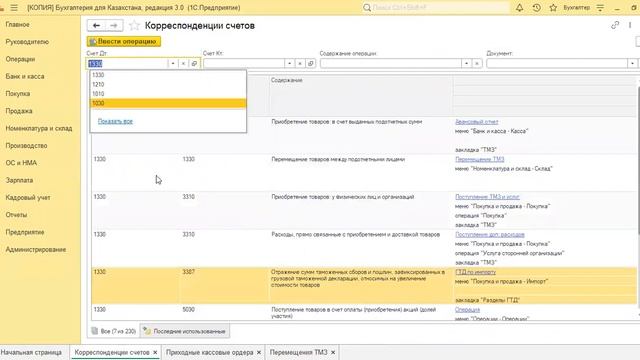Open the settings lines icon near Бухгалтер
Image resolution: width=640 pixels, height=360 pixels.
tap(600, 8)
